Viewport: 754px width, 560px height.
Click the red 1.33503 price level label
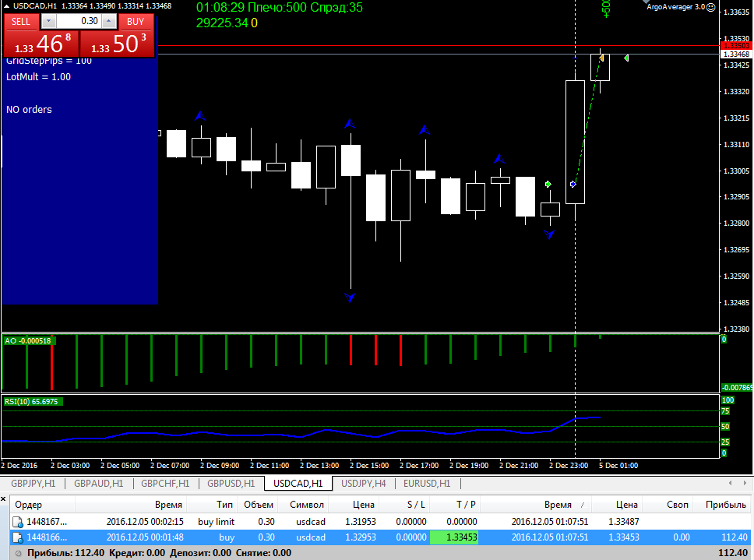[736, 46]
